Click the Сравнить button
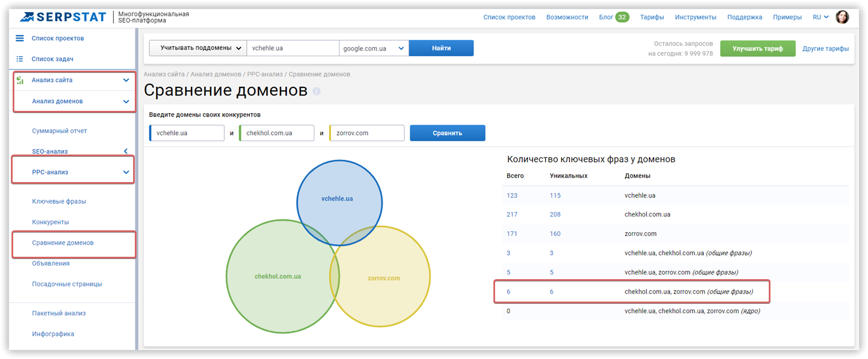This screenshot has width=868, height=359. pos(447,133)
